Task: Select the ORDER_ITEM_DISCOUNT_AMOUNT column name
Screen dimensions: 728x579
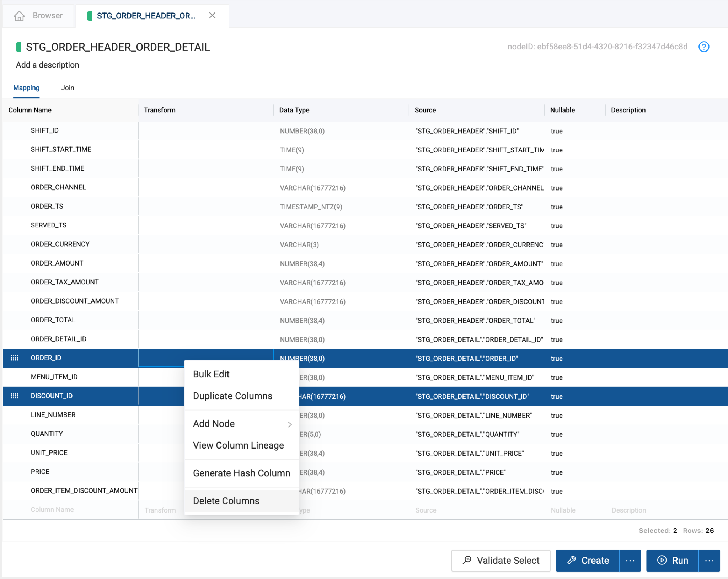Action: pyautogui.click(x=84, y=490)
